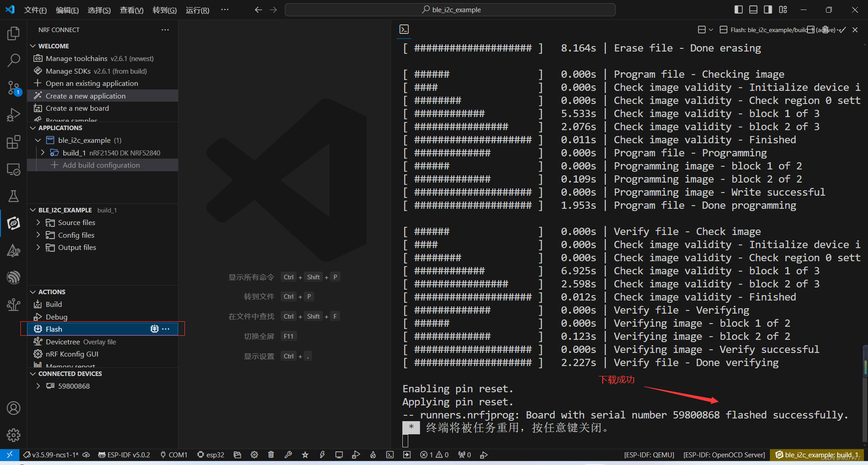Open the nRF Connect extension sidebar

(14, 223)
